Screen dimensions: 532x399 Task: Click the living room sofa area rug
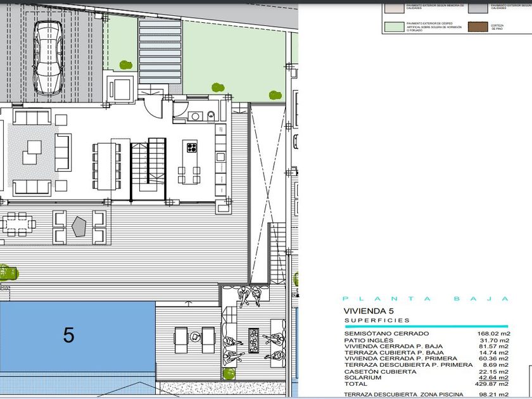[x=32, y=151]
